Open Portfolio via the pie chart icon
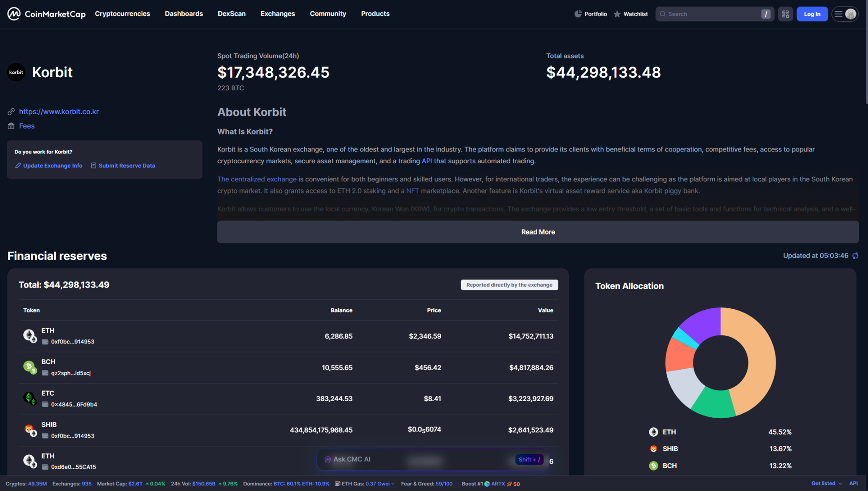Viewport: 868px width, 491px height. point(578,13)
